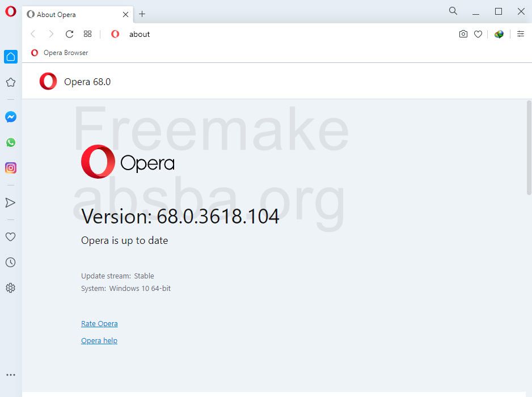Click "Windows 10 64-bit" system text

[140, 289]
